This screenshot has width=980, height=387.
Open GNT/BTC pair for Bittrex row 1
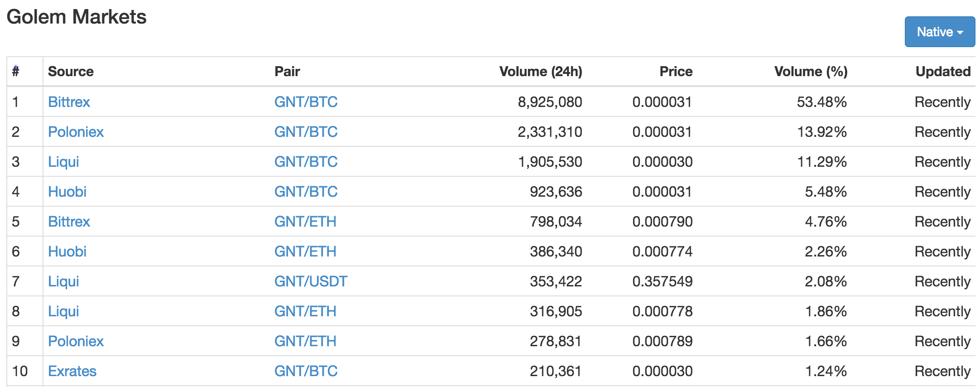(x=306, y=102)
